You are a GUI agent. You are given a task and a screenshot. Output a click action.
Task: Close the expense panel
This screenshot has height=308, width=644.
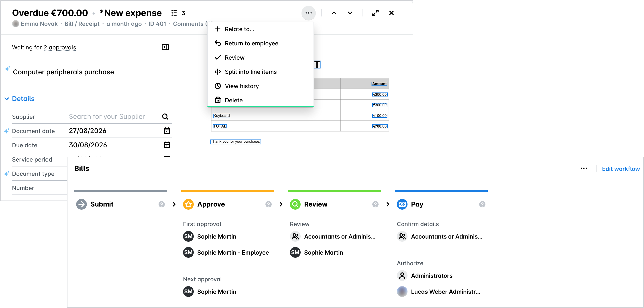391,13
